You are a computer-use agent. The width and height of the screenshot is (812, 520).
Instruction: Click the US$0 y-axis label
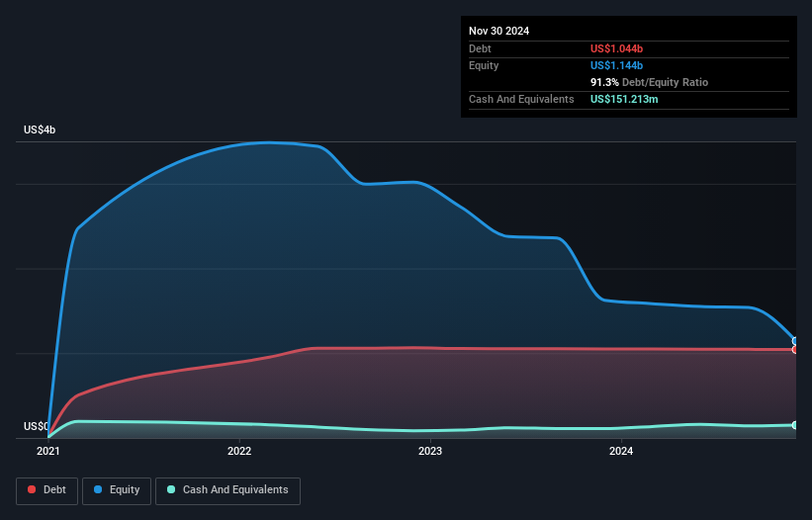(x=36, y=426)
